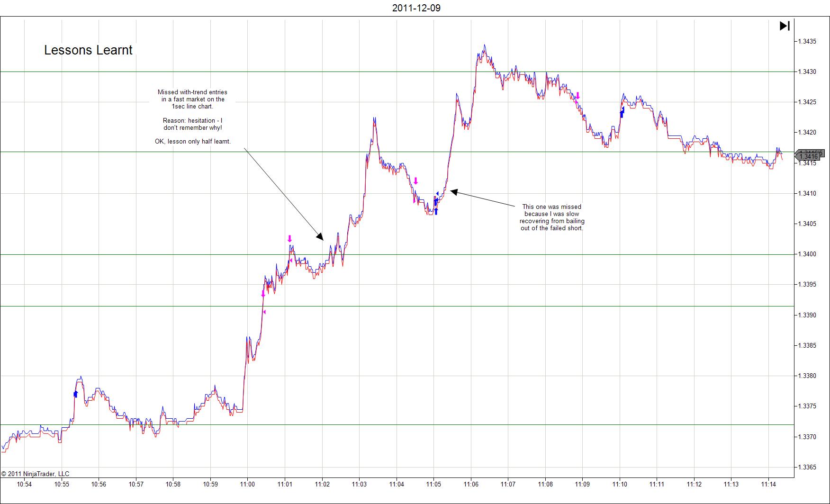Click the current price marker 1.3416
The height and width of the screenshot is (504, 830).
coord(809,156)
